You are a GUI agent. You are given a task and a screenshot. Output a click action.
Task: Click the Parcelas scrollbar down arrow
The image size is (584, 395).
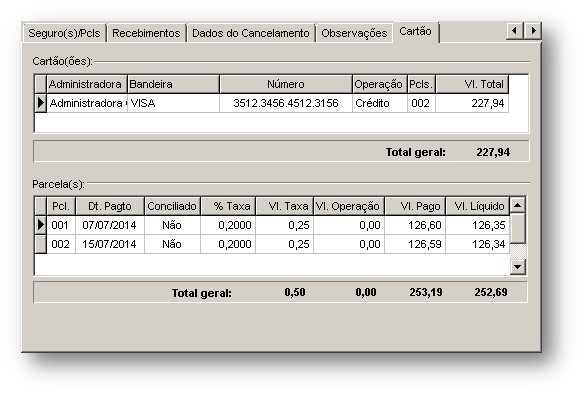518,267
